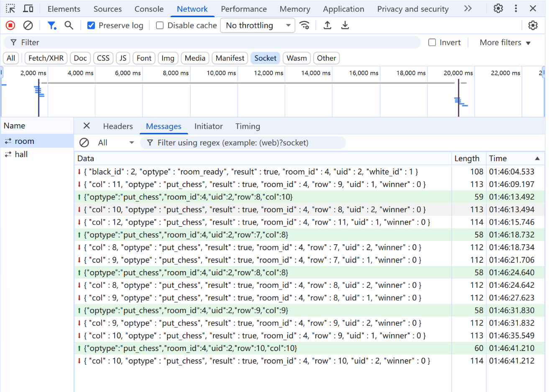
Task: Open the Memory tab
Action: (x=295, y=9)
